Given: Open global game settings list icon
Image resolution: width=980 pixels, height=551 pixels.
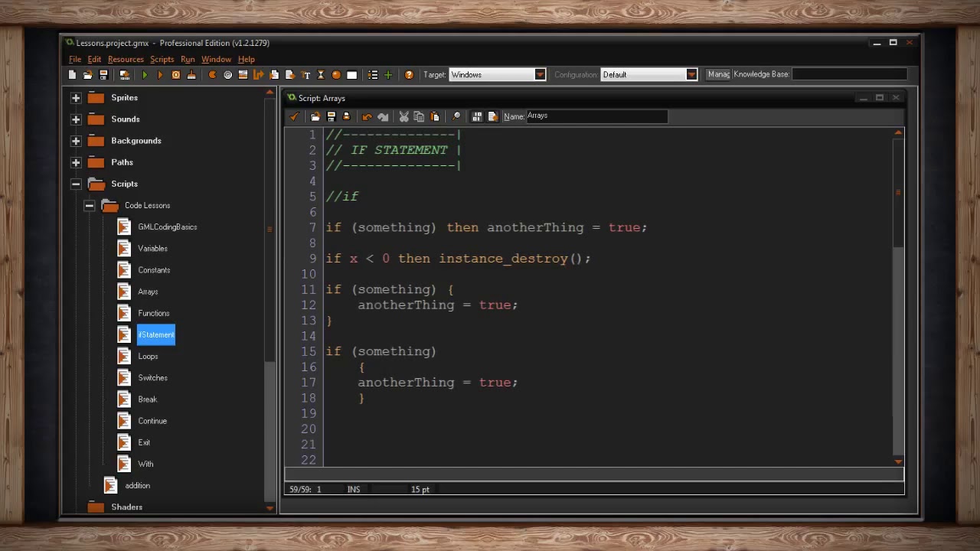Looking at the screenshot, I should coord(373,74).
